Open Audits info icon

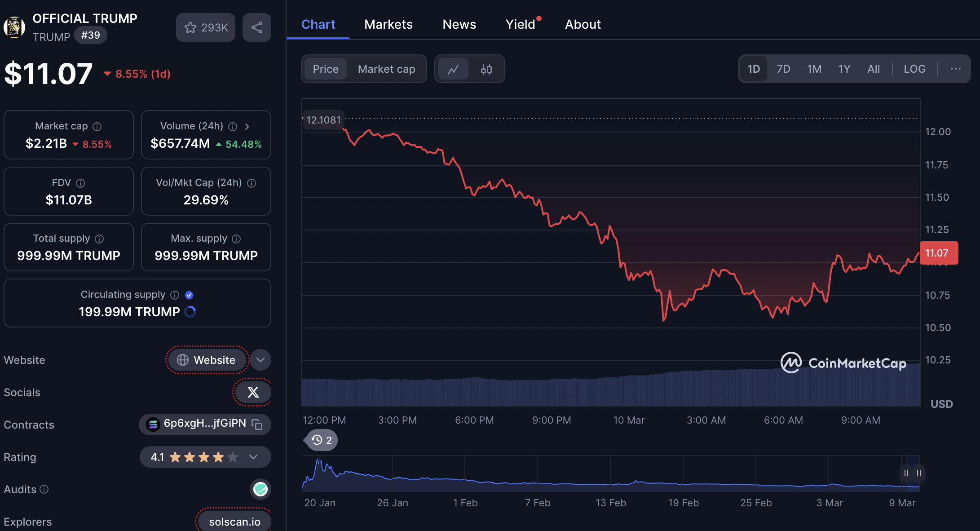44,489
